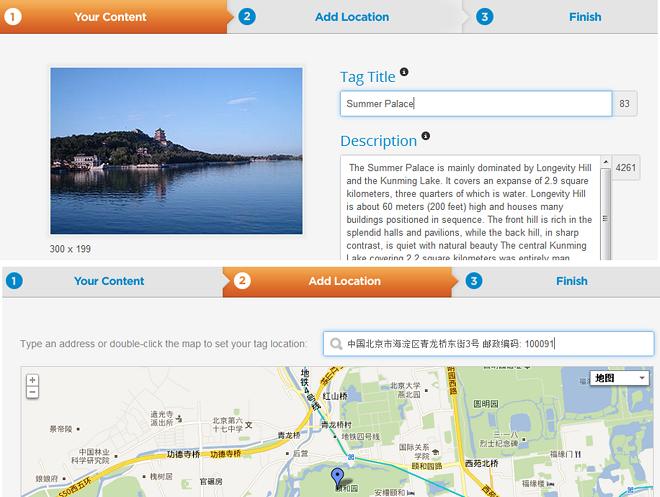Click the 国际关系学院 map label
660x497 pixels.
(x=414, y=452)
